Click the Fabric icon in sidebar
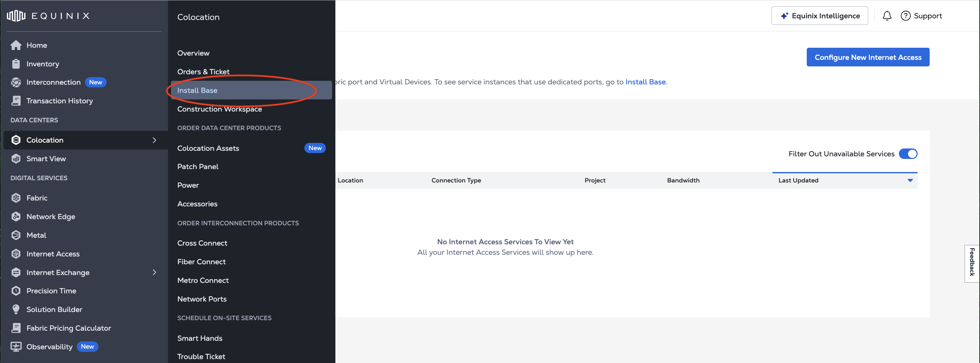Image resolution: width=980 pixels, height=363 pixels. coord(16,198)
